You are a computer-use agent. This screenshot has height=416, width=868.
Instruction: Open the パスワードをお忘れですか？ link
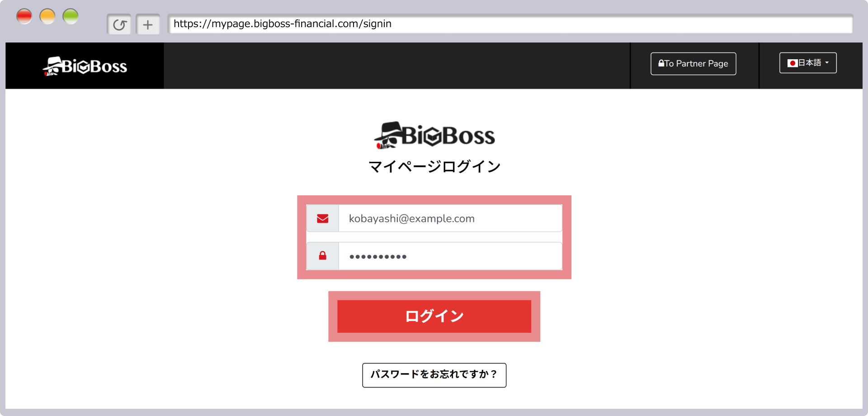[x=434, y=375]
